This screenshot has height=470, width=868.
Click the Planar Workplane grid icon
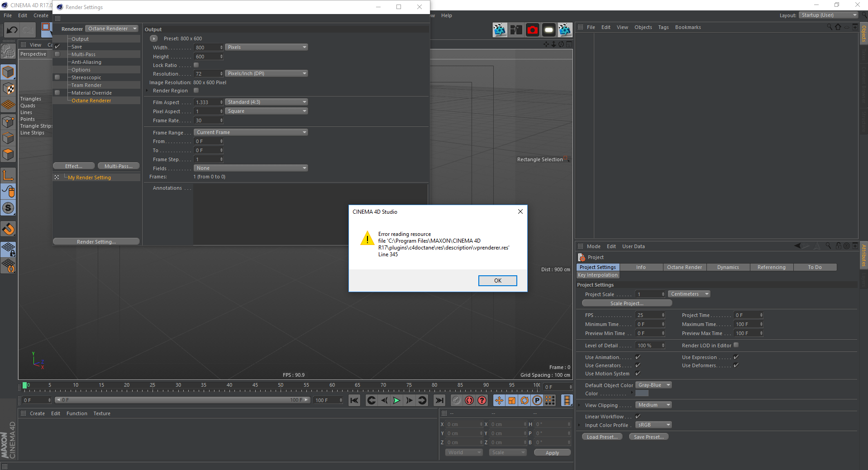[x=9, y=265]
